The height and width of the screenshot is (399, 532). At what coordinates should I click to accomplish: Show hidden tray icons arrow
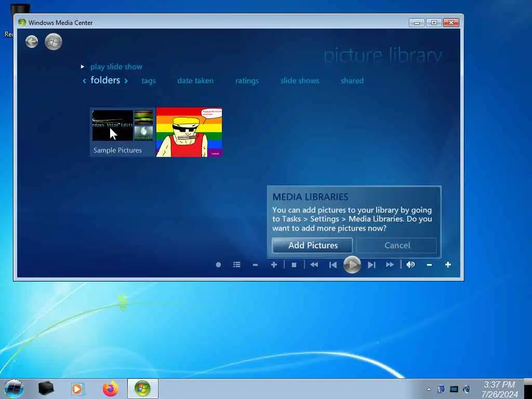pos(429,390)
